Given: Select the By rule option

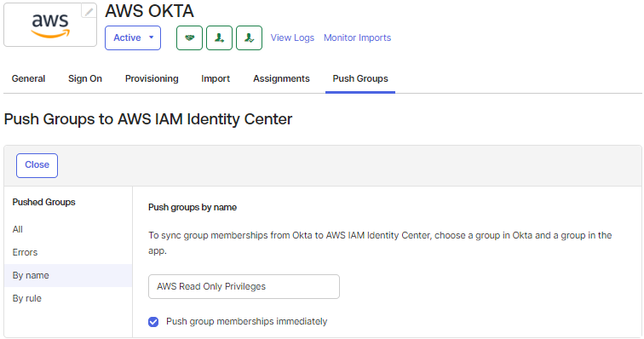Looking at the screenshot, I should 27,298.
